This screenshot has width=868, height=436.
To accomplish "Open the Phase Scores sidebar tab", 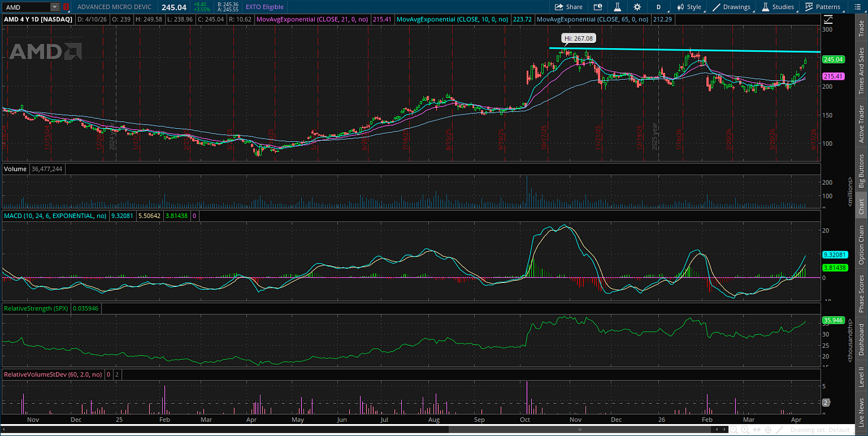I will 861,293.
